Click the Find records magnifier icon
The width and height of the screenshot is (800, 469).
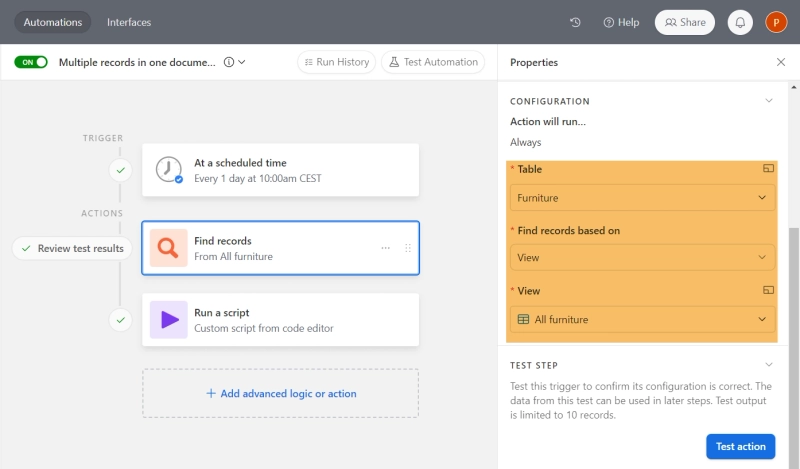click(x=168, y=248)
